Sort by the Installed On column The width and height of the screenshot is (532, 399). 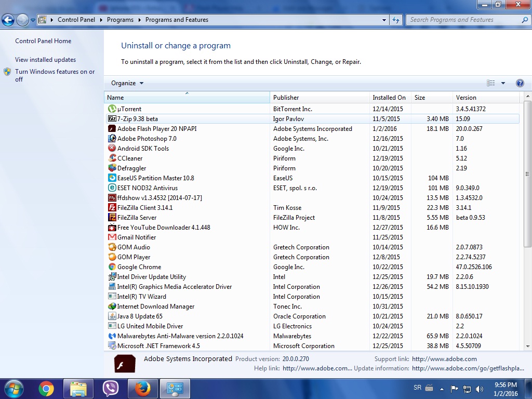point(390,97)
